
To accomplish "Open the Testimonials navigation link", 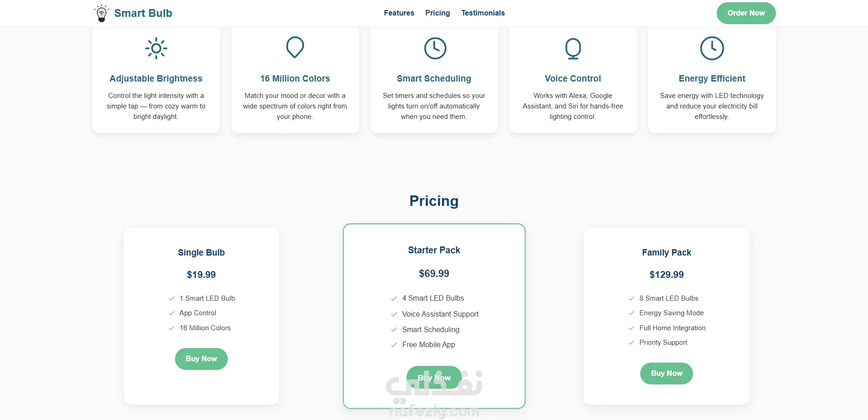I will [x=483, y=13].
